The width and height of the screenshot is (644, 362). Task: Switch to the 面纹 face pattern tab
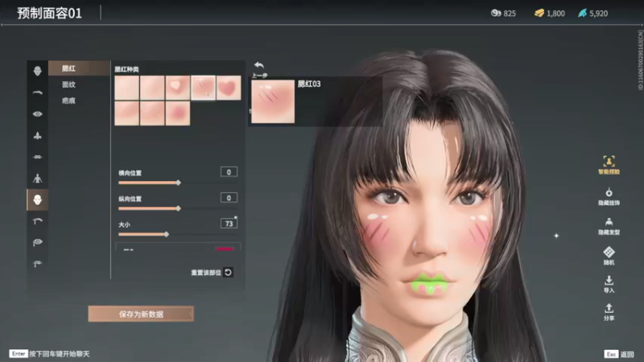pyautogui.click(x=68, y=84)
